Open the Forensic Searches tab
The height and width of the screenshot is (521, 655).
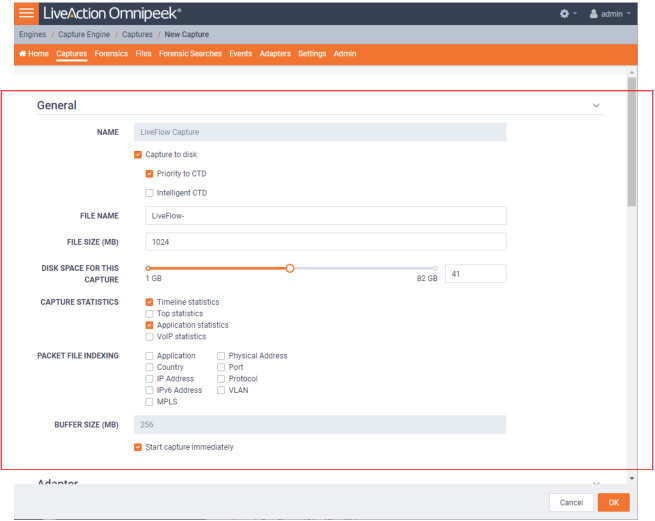coord(190,53)
